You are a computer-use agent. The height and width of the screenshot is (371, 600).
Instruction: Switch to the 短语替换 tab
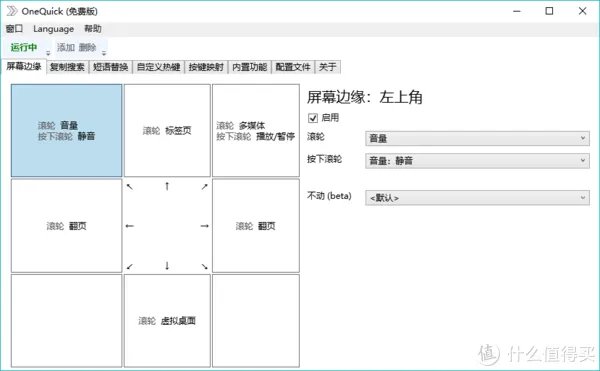click(x=111, y=67)
